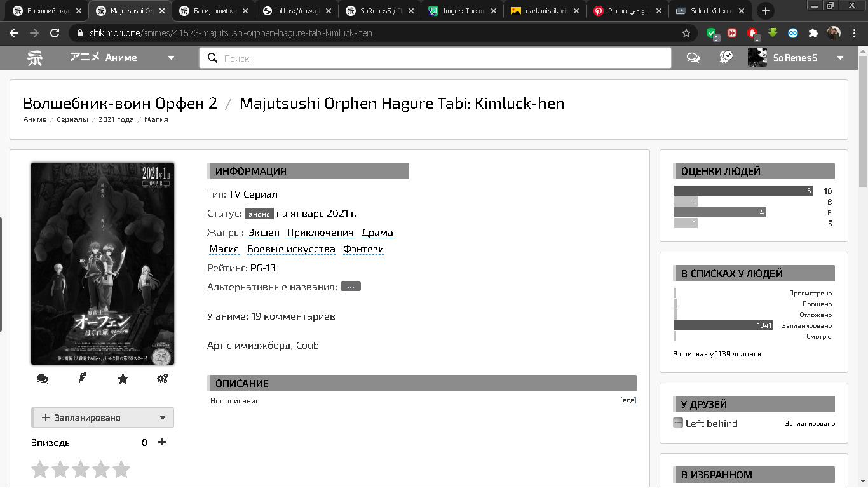Click the feather review icon below poster

(x=82, y=379)
